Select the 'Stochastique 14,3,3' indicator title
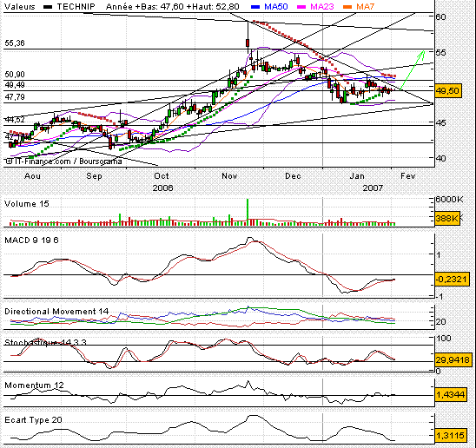 tap(45, 342)
